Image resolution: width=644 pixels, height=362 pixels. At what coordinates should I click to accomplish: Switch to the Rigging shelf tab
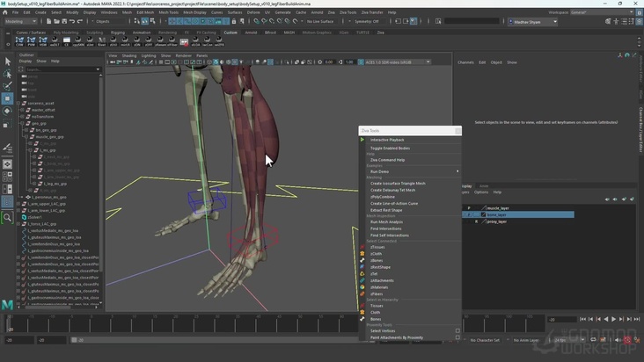tap(118, 33)
